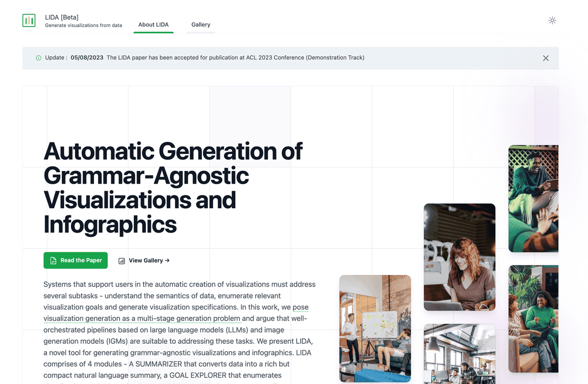
Task: Open the Gallery tab
Action: pos(201,24)
